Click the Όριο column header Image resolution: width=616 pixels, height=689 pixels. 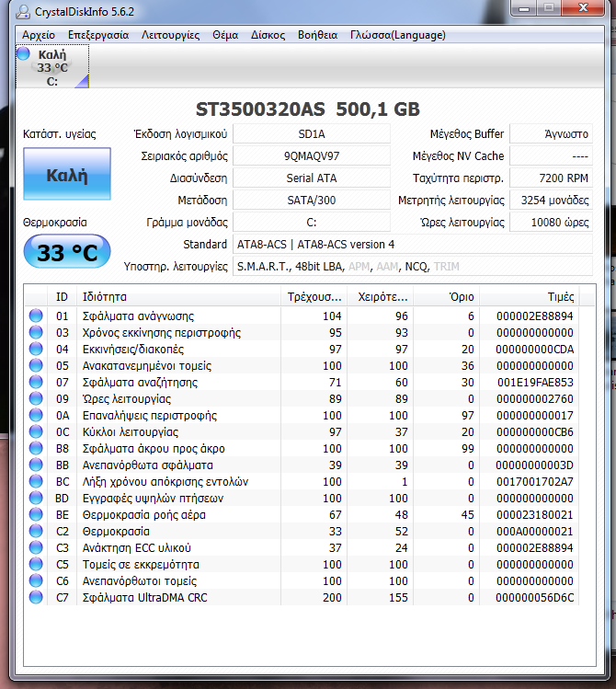coord(447,296)
